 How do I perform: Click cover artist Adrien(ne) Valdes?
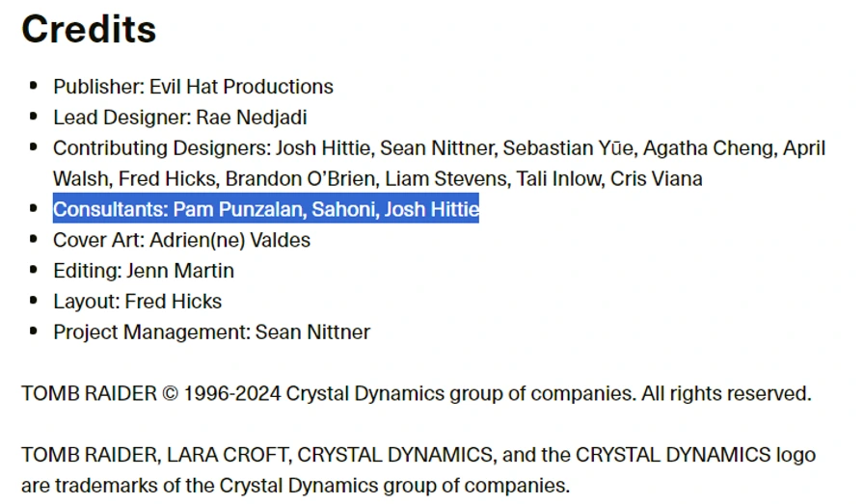tap(229, 240)
